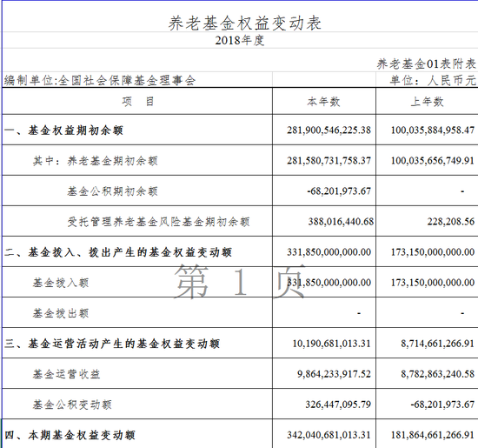The image size is (478, 448).
Task: Click the value 228,208.56
Action: [x=450, y=222]
